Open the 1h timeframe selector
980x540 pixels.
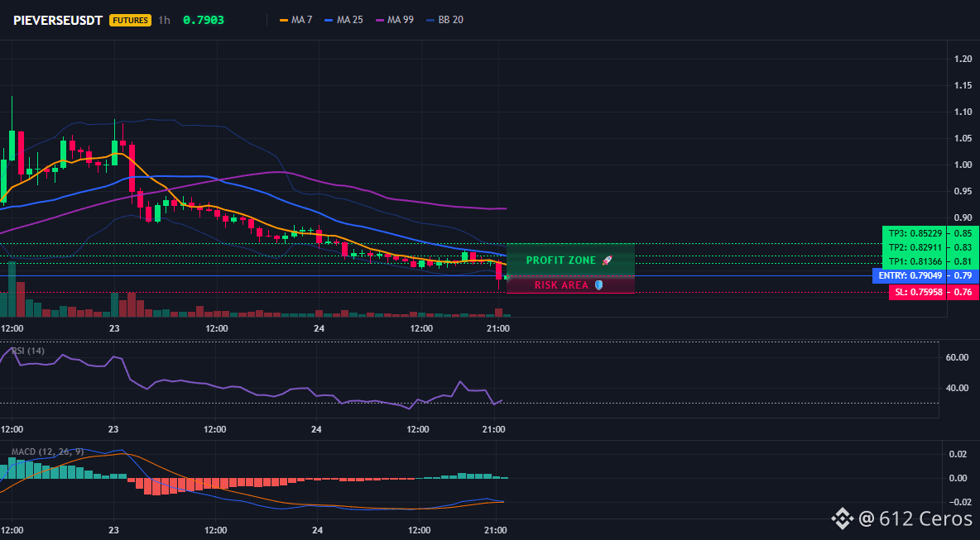click(x=165, y=20)
